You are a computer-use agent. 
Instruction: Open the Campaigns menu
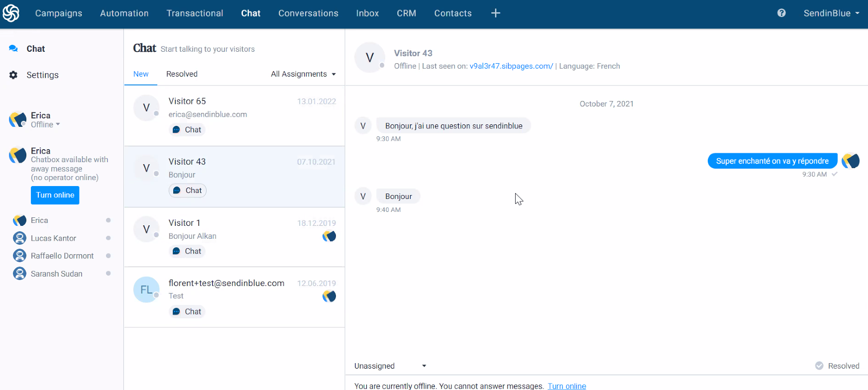tap(59, 13)
